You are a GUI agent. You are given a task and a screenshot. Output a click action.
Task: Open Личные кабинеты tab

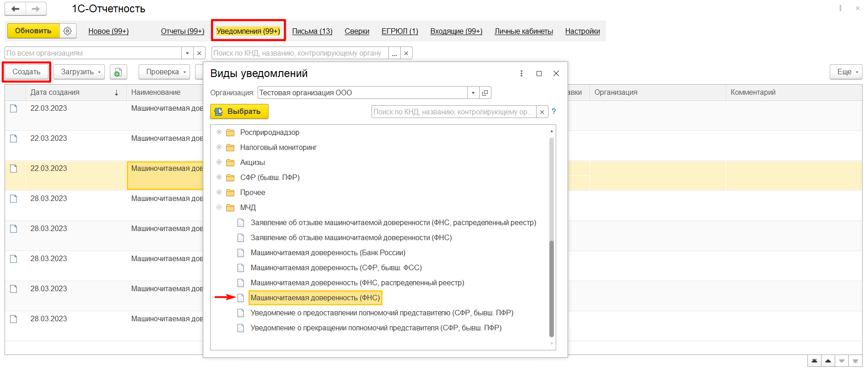point(524,31)
